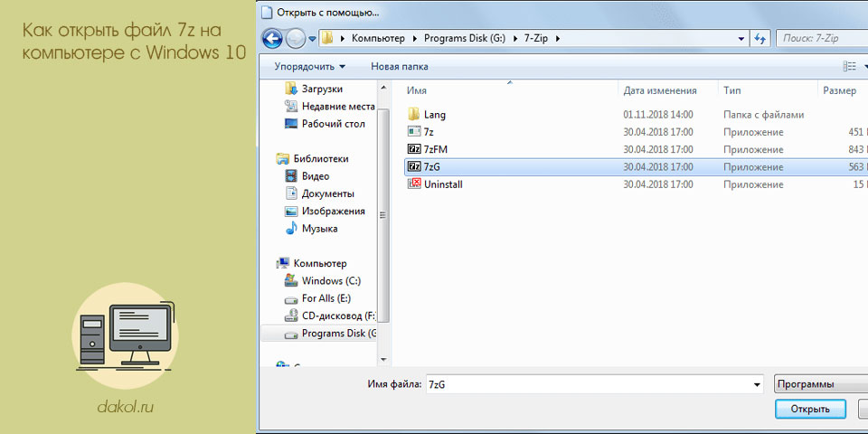Viewport: 868px width, 434px height.
Task: Click the folder icon in address bar
Action: click(x=327, y=39)
